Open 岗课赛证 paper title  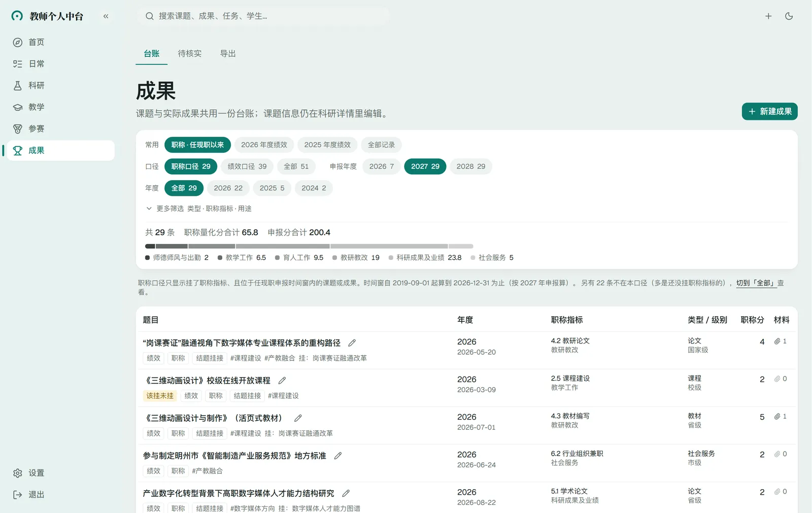click(242, 343)
